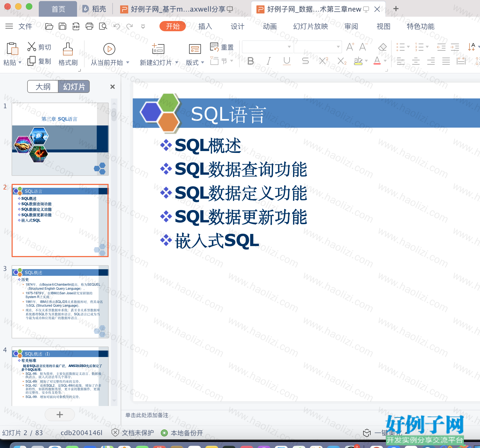Check the 文档未保护 document protection status

point(133,433)
